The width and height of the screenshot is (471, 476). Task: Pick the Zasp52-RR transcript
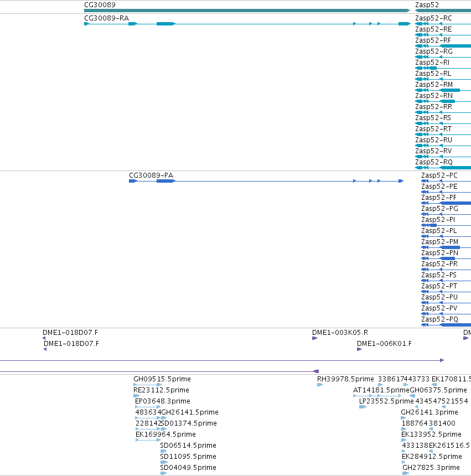tap(434, 107)
